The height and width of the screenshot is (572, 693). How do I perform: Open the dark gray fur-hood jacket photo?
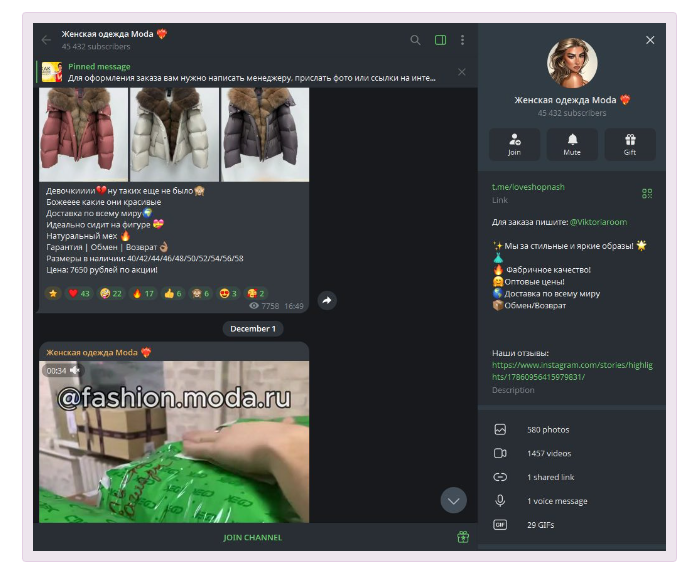[x=265, y=134]
